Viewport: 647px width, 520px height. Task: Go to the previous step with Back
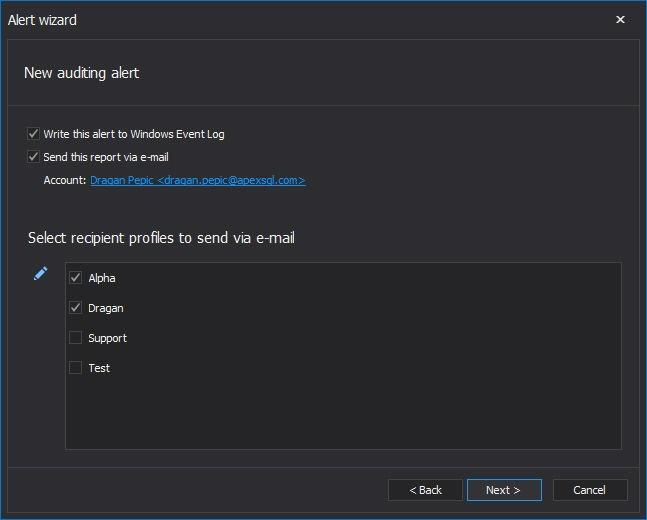click(425, 490)
